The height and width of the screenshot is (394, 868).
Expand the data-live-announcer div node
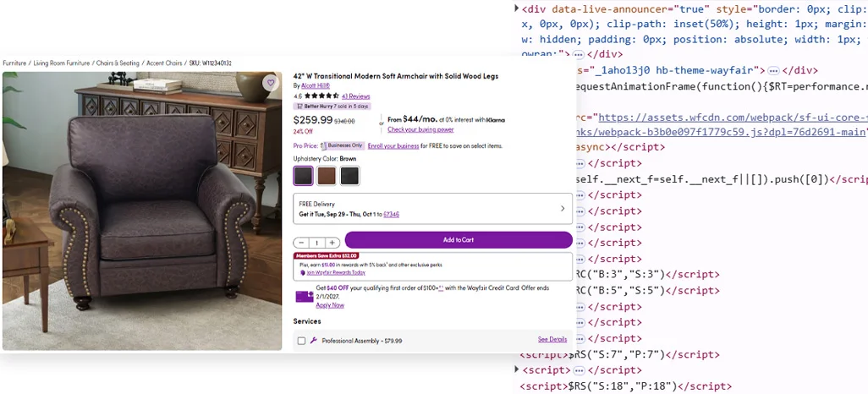click(516, 8)
